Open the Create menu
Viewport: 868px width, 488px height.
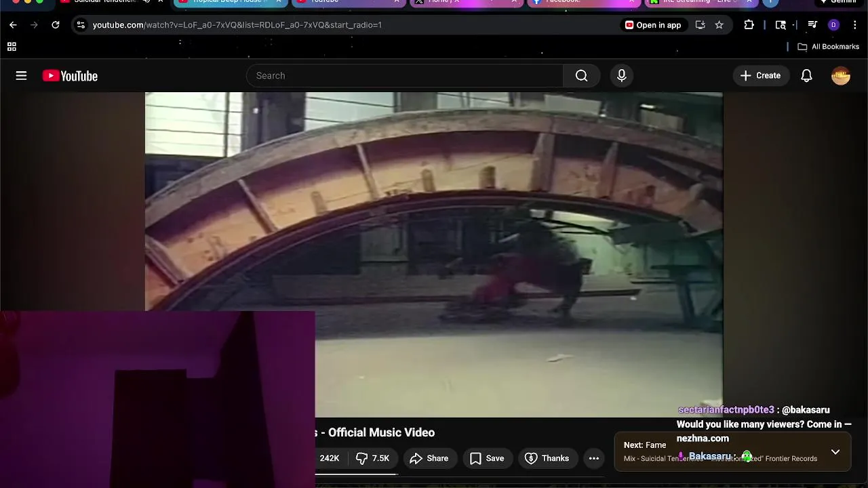point(760,76)
